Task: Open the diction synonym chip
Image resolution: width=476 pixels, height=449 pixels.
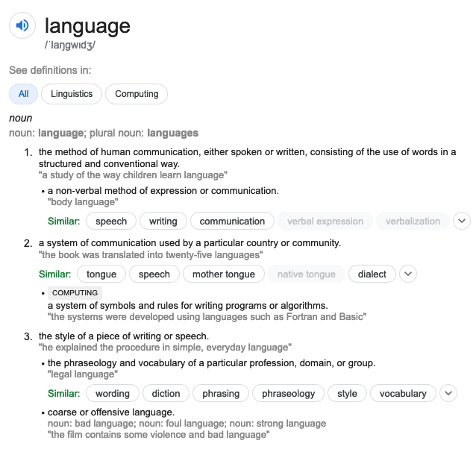Action: 166,394
